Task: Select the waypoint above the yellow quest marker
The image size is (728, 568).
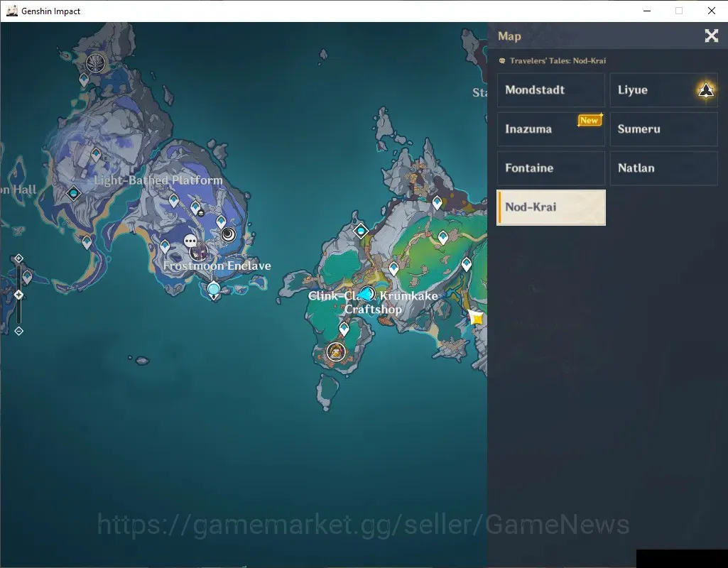Action: point(467,265)
